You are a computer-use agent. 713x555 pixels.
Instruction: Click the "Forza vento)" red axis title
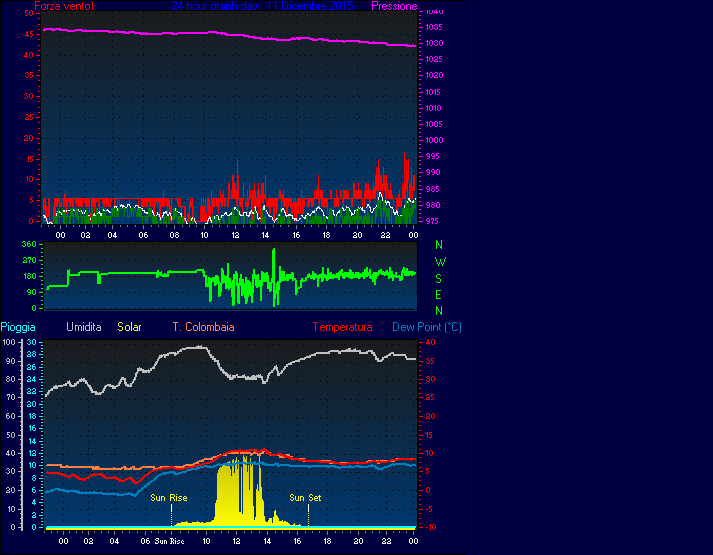(x=64, y=6)
